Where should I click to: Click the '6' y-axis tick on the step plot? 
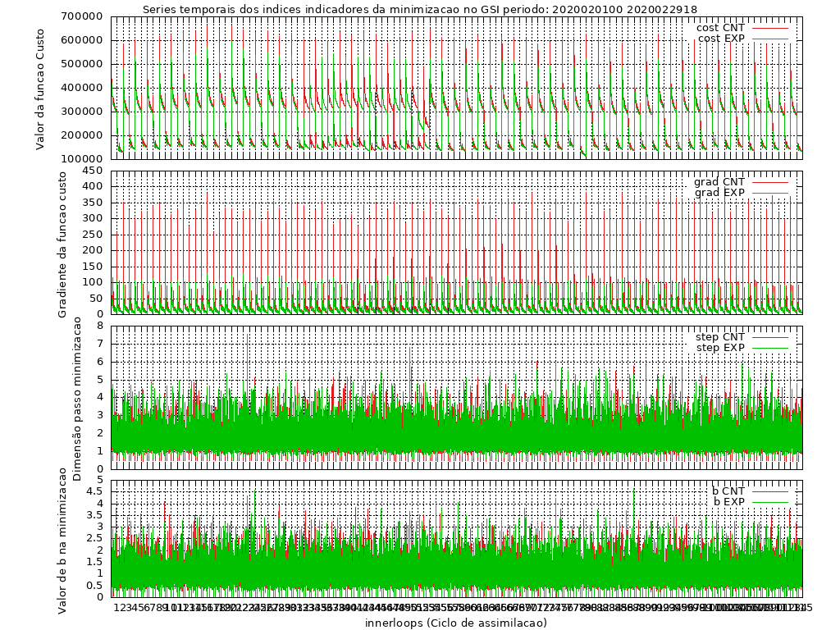coord(99,362)
